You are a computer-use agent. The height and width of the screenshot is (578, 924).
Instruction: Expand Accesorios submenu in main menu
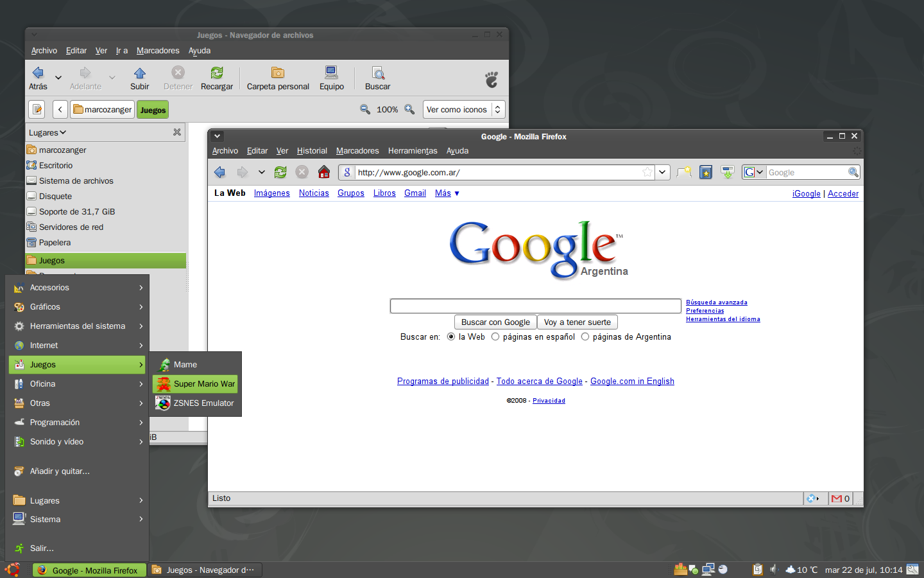78,288
